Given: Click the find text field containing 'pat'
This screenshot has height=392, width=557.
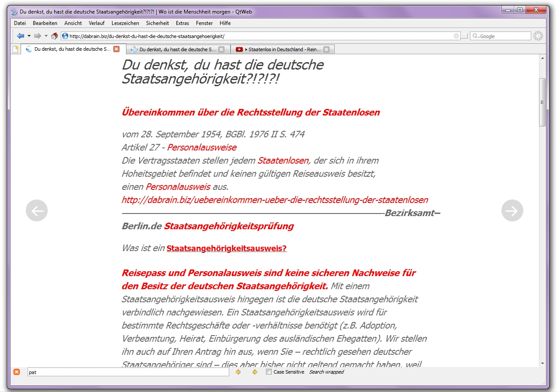Looking at the screenshot, I should (x=128, y=372).
